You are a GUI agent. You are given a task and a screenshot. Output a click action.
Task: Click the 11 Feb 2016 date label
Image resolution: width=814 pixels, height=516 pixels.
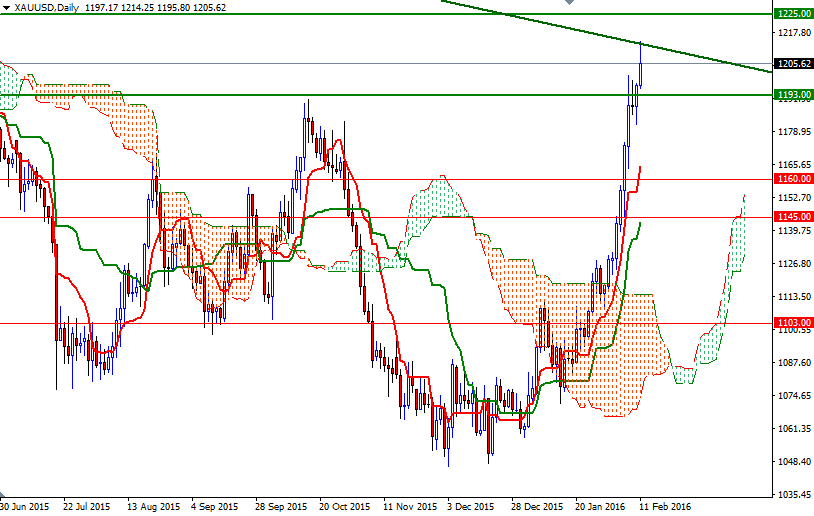(665, 507)
